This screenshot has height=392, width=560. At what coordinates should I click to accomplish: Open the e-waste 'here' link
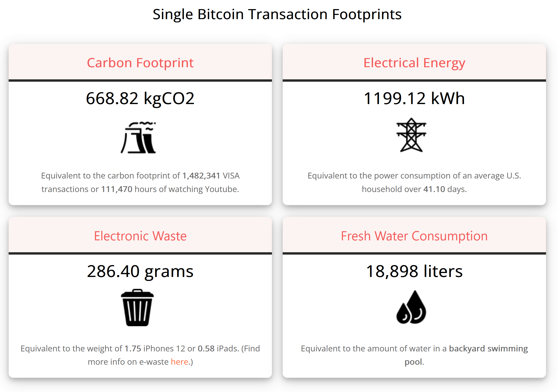pyautogui.click(x=180, y=362)
